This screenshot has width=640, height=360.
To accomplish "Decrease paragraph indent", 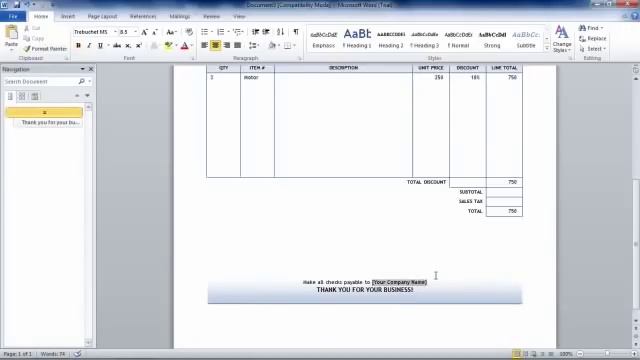I will (x=255, y=32).
